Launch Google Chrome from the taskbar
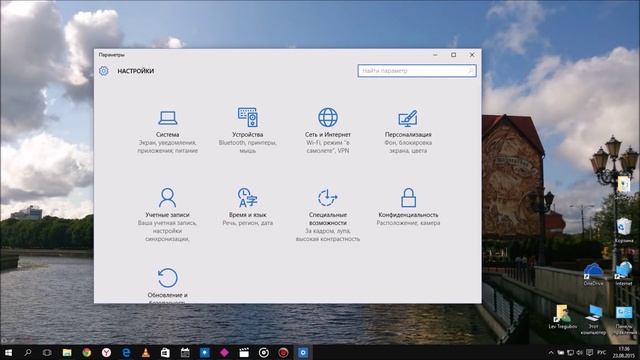Viewport: 640px width, 360px height. 87,352
